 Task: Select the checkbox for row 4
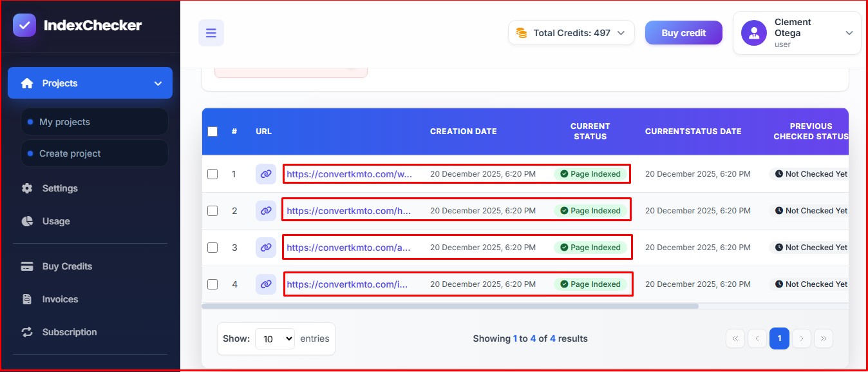pos(212,284)
